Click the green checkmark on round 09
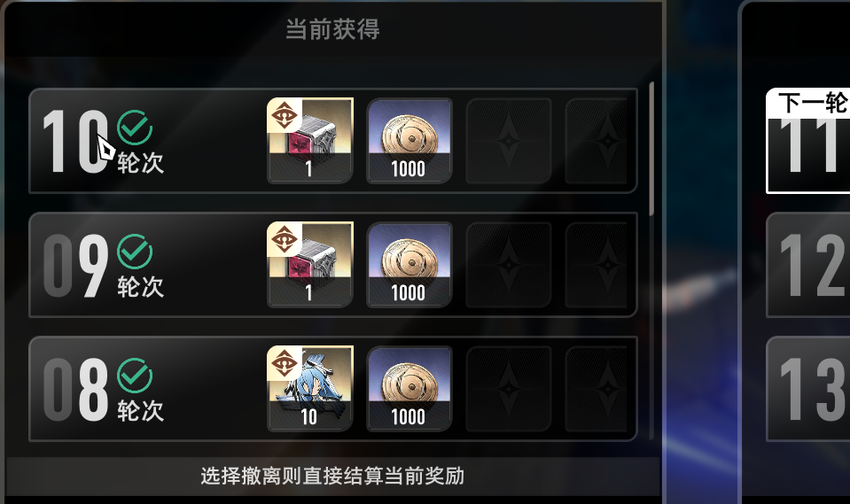This screenshot has height=504, width=850. pyautogui.click(x=135, y=252)
